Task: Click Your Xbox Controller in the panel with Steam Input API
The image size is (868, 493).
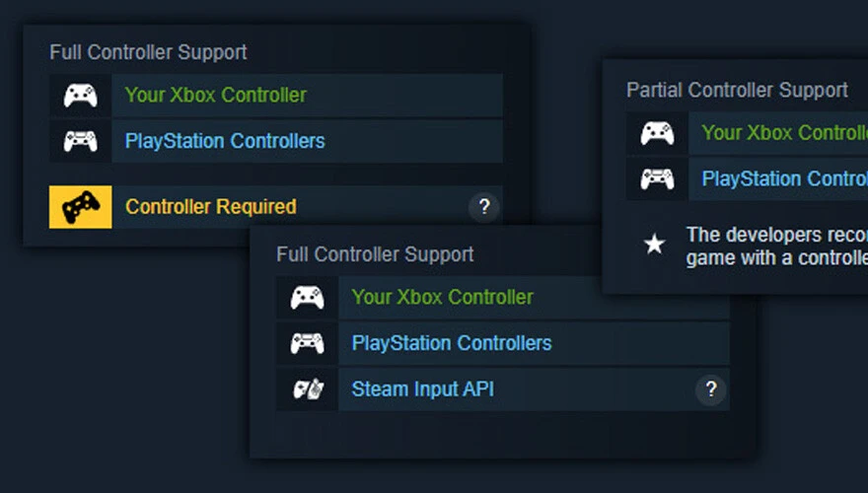Action: coord(442,298)
